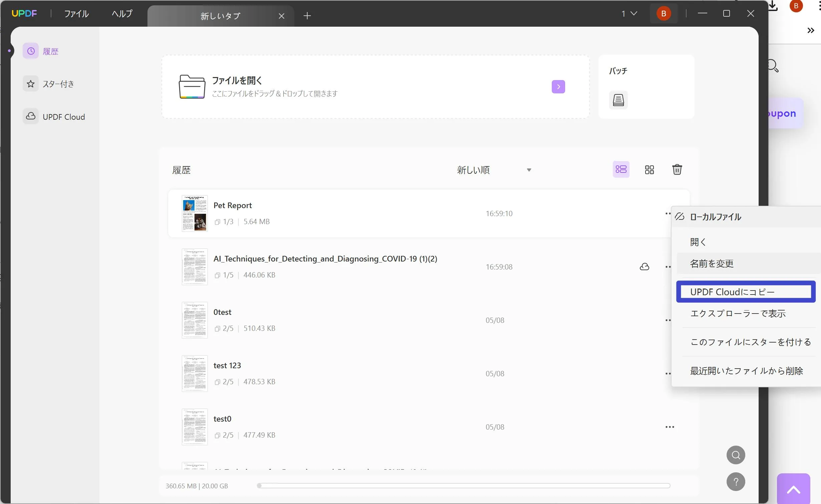821x504 pixels.
Task: Switch to grid view layout
Action: coord(649,170)
